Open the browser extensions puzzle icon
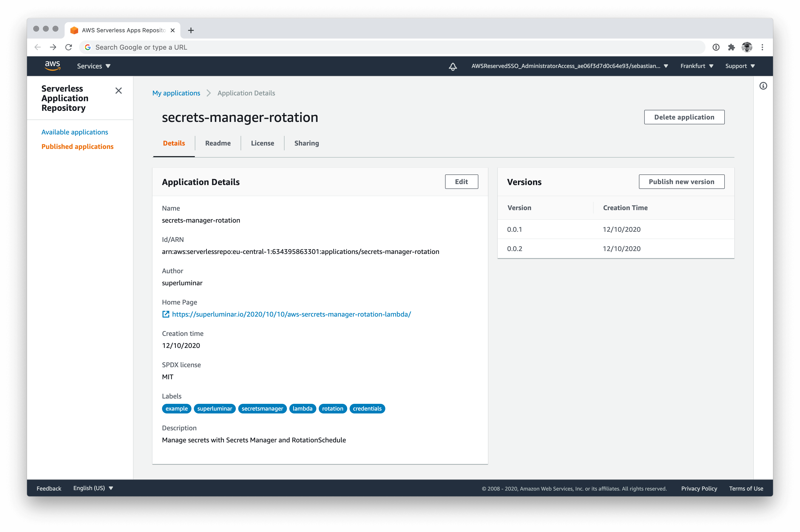 click(732, 47)
